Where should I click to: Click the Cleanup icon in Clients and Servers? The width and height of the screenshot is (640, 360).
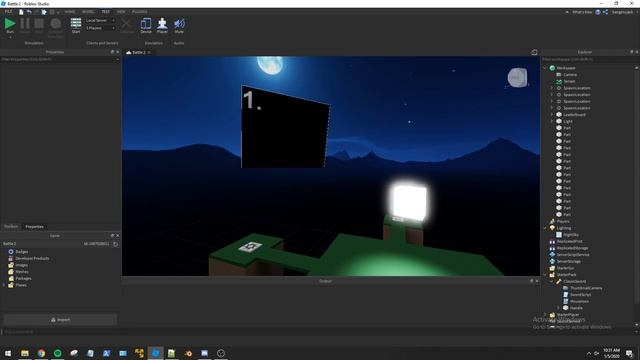pos(127,24)
